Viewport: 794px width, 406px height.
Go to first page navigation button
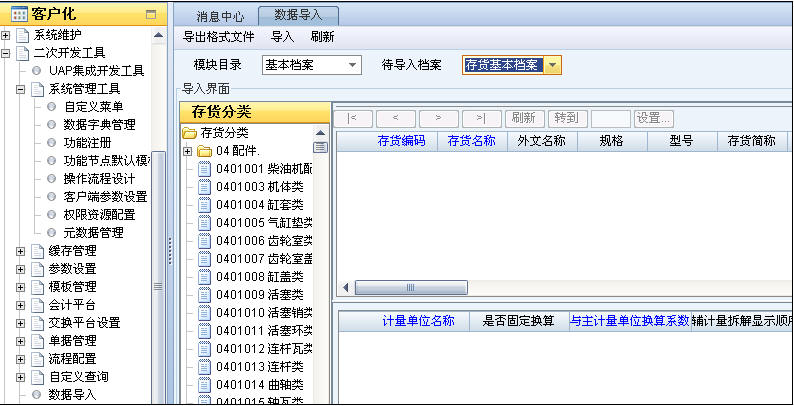point(352,118)
